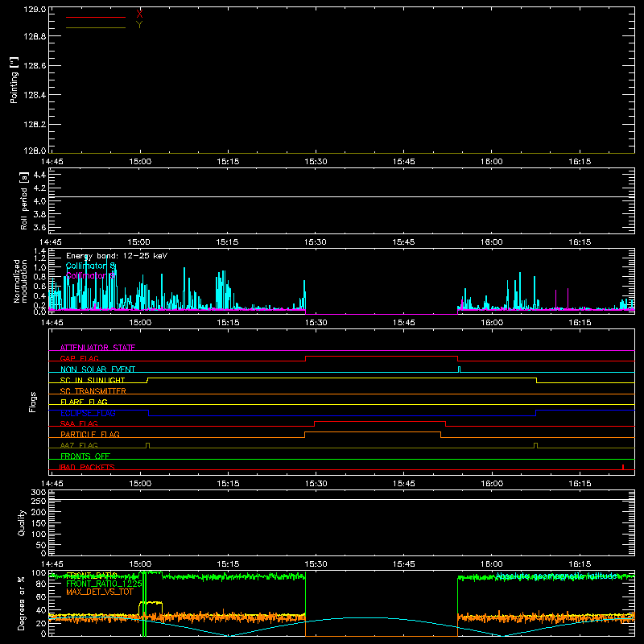The image size is (644, 644).
Task: Click 15:00 time label under Roll period plot
Action: (138, 242)
